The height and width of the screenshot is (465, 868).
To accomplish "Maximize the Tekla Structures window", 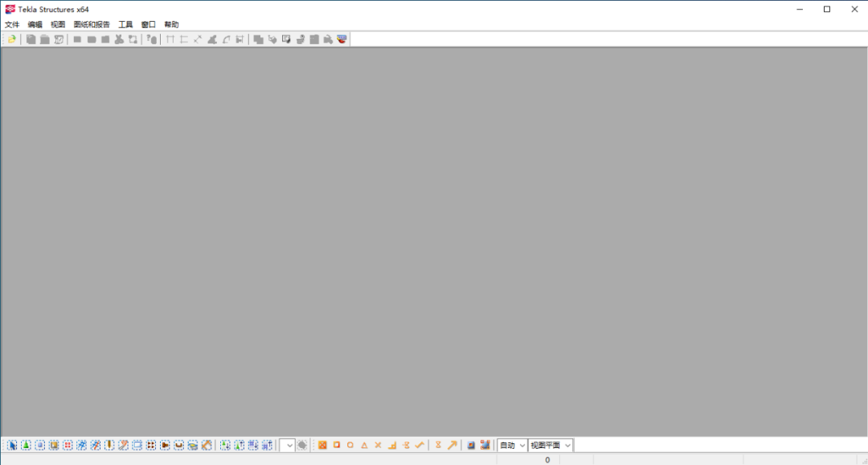I will [827, 10].
